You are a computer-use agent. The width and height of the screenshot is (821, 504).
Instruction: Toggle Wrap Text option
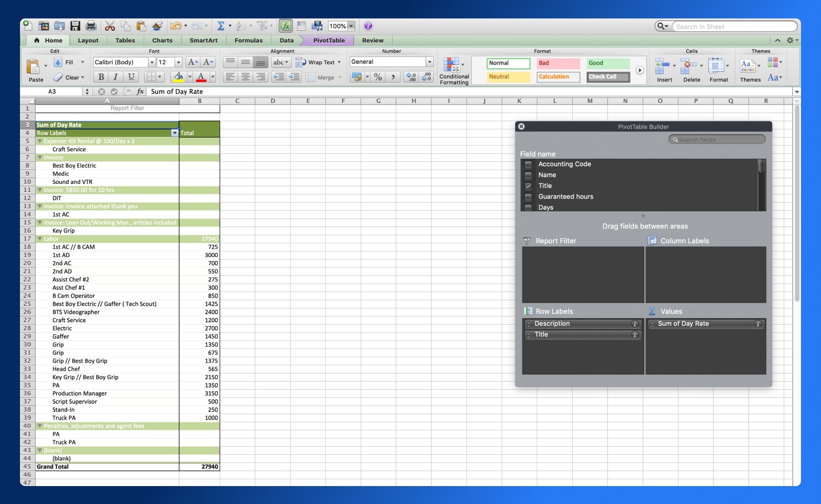click(318, 62)
